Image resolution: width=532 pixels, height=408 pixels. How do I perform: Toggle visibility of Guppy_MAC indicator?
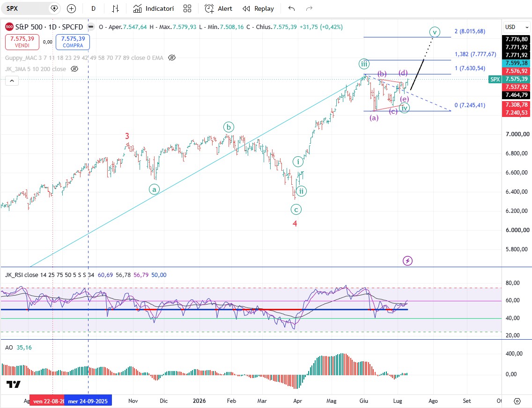[172, 58]
